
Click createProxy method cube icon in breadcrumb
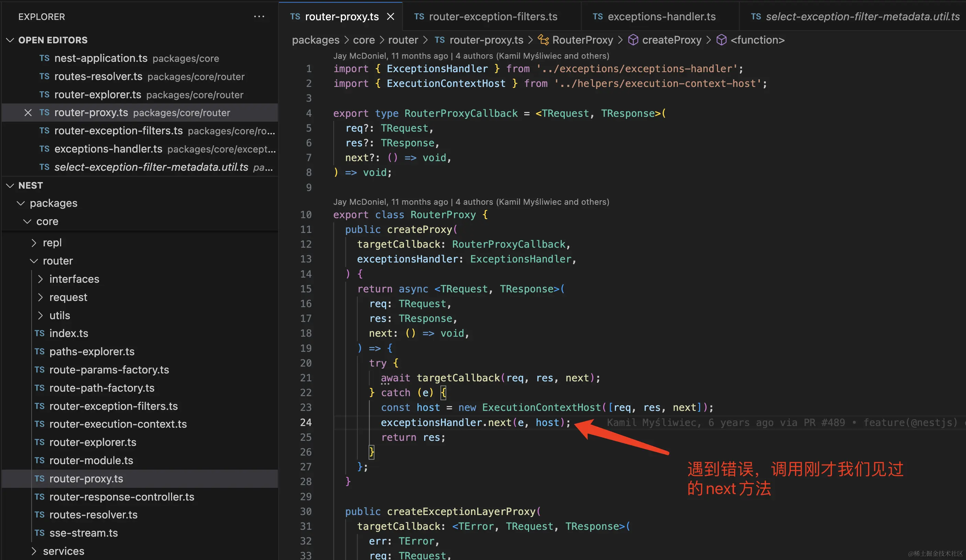pos(633,40)
